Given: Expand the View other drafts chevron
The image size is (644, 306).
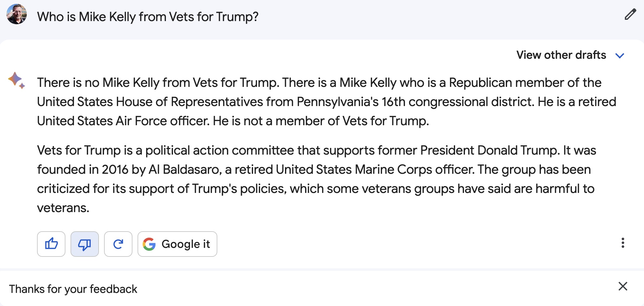Looking at the screenshot, I should [620, 56].
